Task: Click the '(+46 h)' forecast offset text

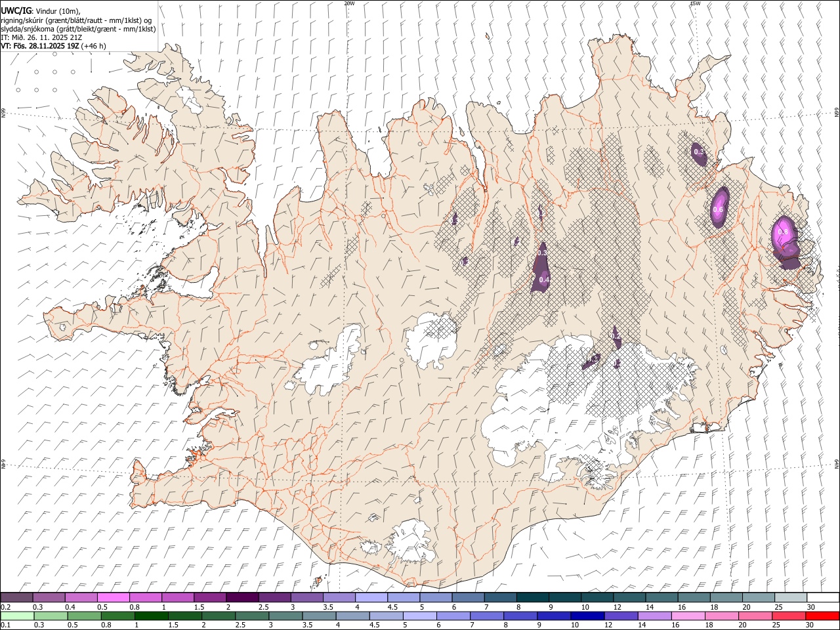Action: tap(94, 46)
